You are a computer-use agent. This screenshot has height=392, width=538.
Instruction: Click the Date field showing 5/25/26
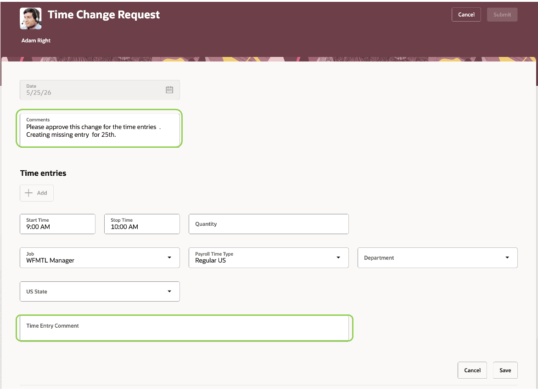coord(100,90)
